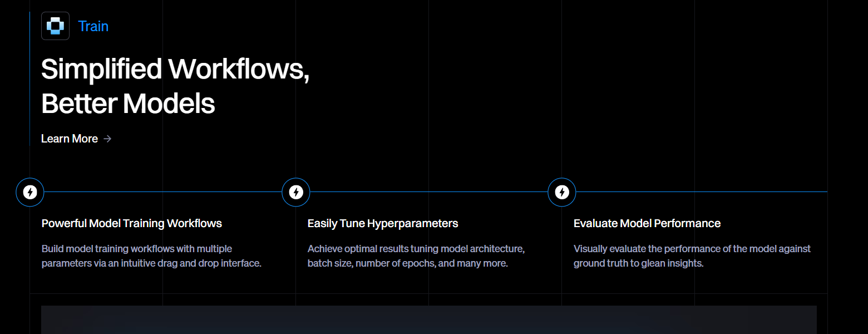Image resolution: width=868 pixels, height=334 pixels.
Task: Click the 'Simplified Workflows,' headline line
Action: point(175,69)
